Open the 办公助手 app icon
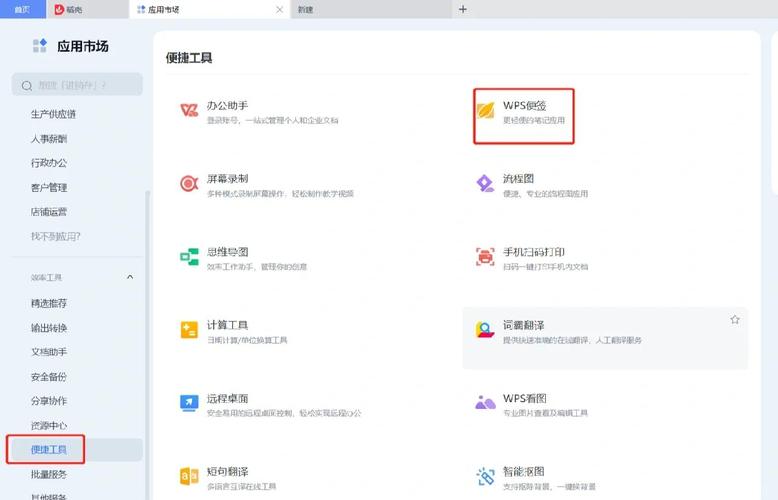The height and width of the screenshot is (500, 778). [x=189, y=110]
